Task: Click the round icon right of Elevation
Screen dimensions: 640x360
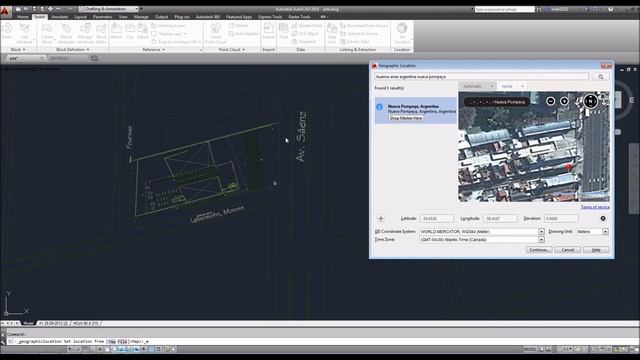Action: pos(603,218)
